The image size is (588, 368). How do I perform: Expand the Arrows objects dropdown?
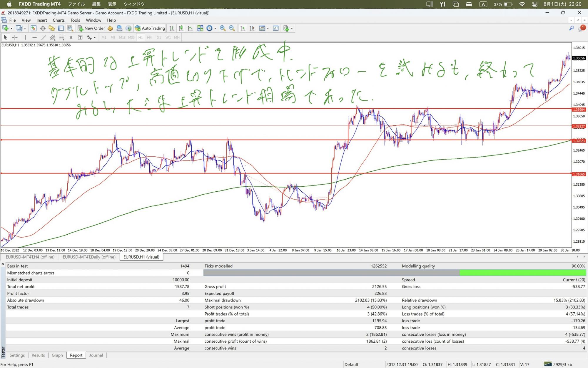click(x=95, y=37)
